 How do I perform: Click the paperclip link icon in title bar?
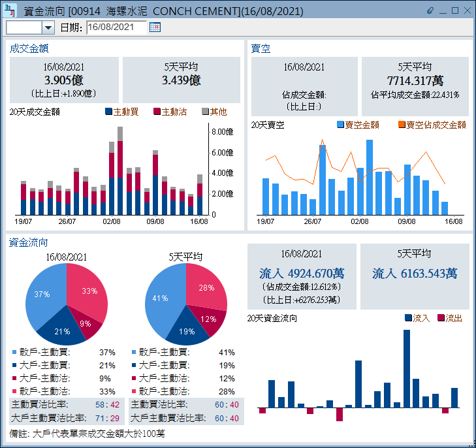pyautogui.click(x=430, y=10)
